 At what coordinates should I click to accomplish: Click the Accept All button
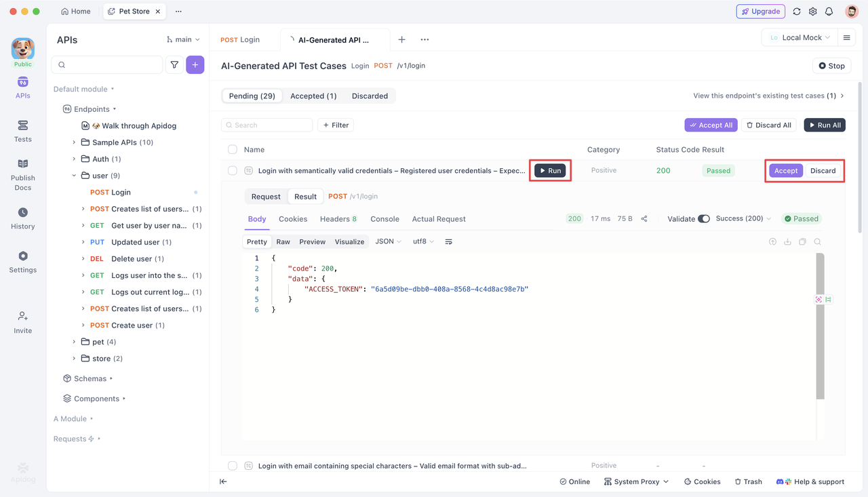click(x=711, y=125)
